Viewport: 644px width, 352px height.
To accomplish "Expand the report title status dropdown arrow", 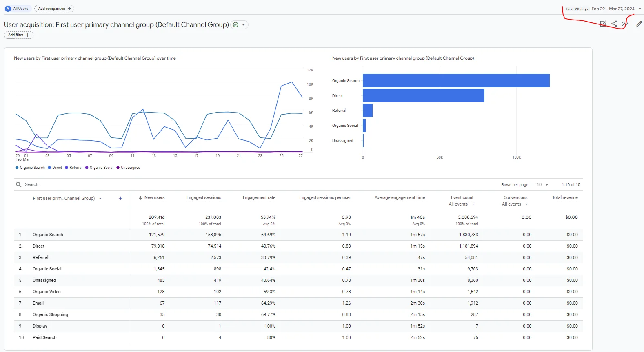I will click(x=244, y=25).
